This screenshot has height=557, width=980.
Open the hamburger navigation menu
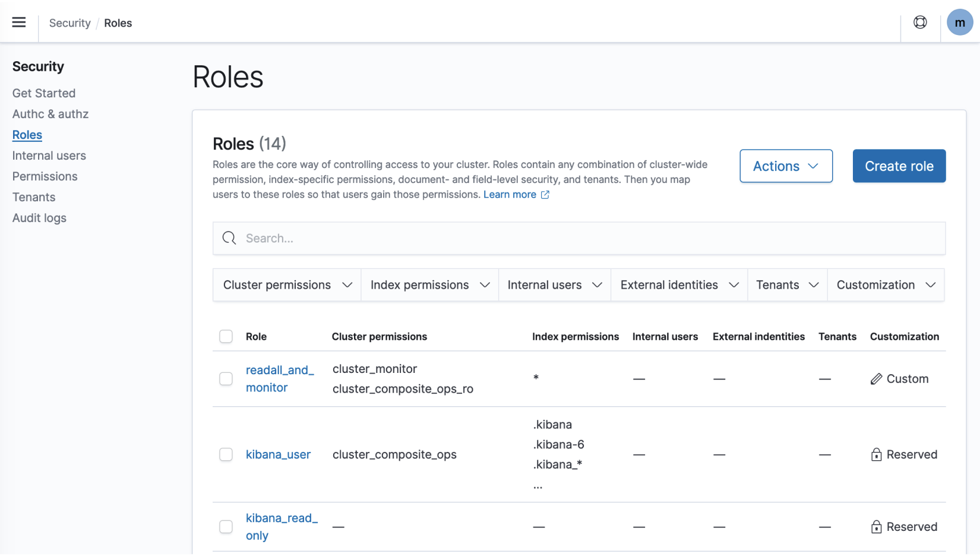(18, 22)
